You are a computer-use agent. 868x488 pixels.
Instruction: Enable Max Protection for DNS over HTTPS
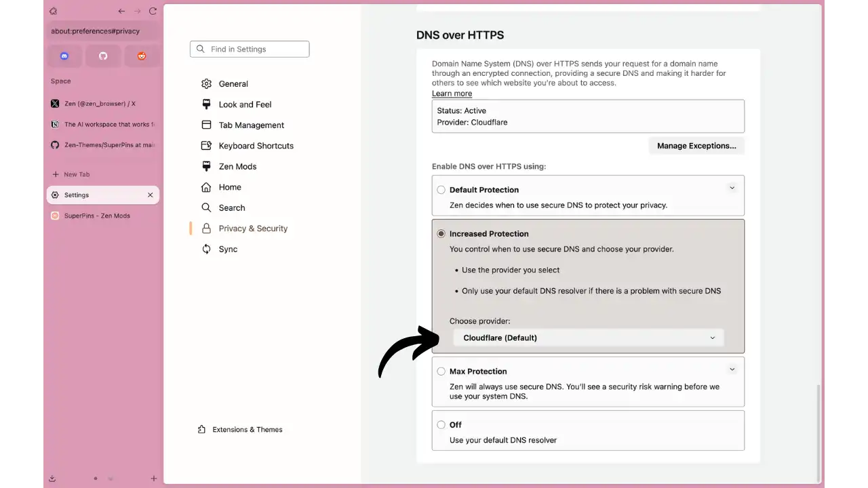coord(441,371)
